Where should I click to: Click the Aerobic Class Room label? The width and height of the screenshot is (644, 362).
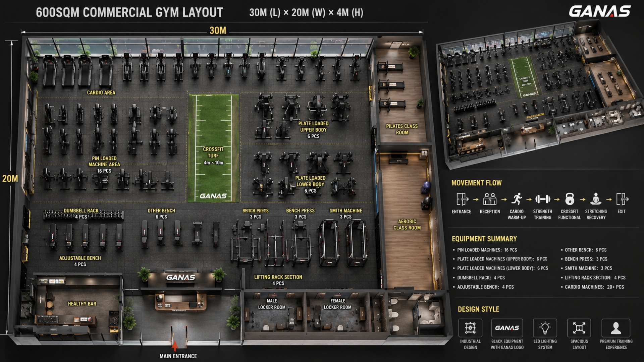[407, 225]
